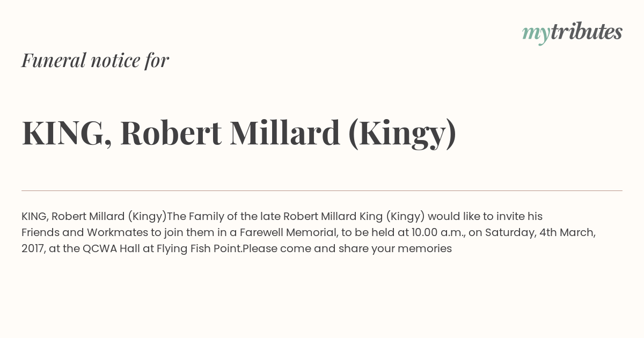Click the horizontal divider line
Screen dimensions: 644x338
tap(322, 190)
